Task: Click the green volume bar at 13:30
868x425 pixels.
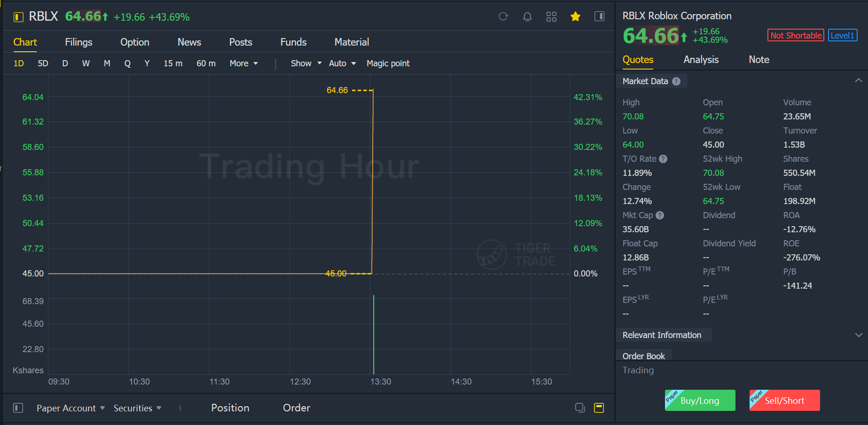Action: pyautogui.click(x=374, y=334)
